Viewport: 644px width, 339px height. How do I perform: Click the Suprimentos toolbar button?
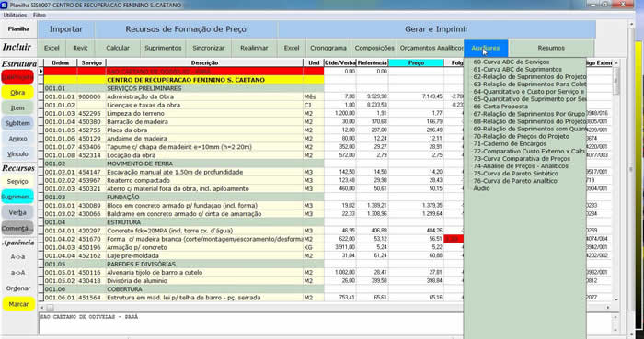coord(163,48)
